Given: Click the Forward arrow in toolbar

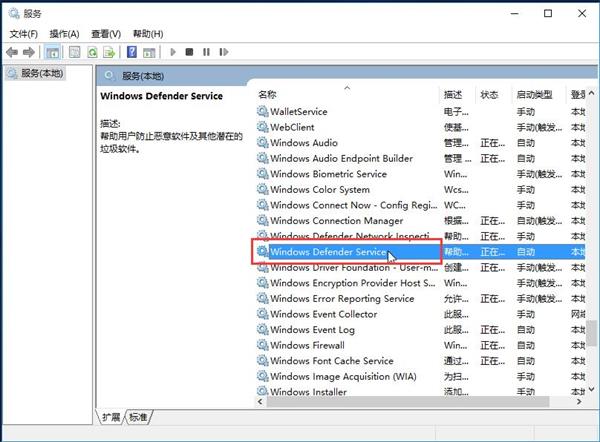Looking at the screenshot, I should [29, 52].
